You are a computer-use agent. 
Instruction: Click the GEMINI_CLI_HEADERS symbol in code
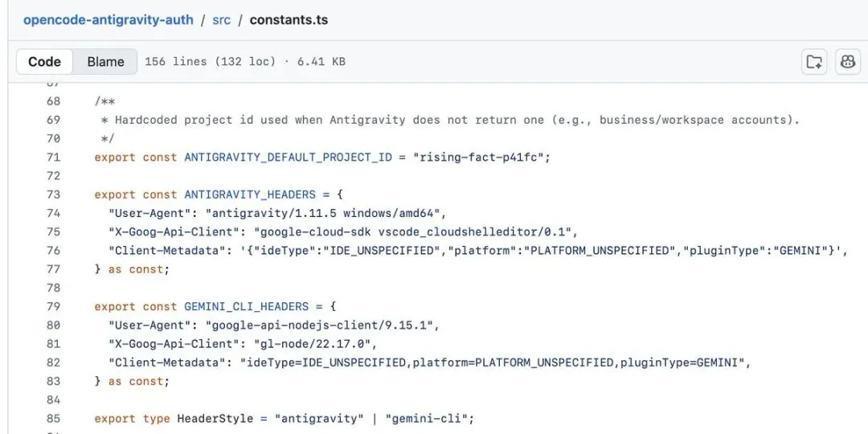pos(247,306)
